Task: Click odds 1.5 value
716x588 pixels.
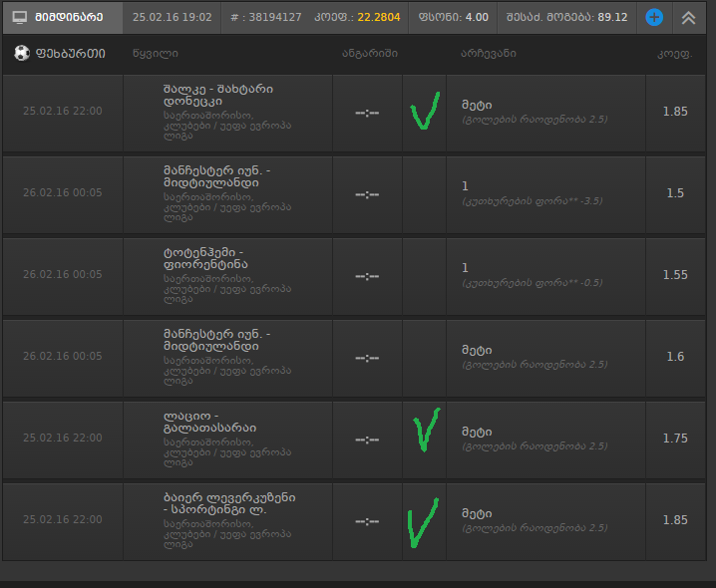Action: (675, 193)
